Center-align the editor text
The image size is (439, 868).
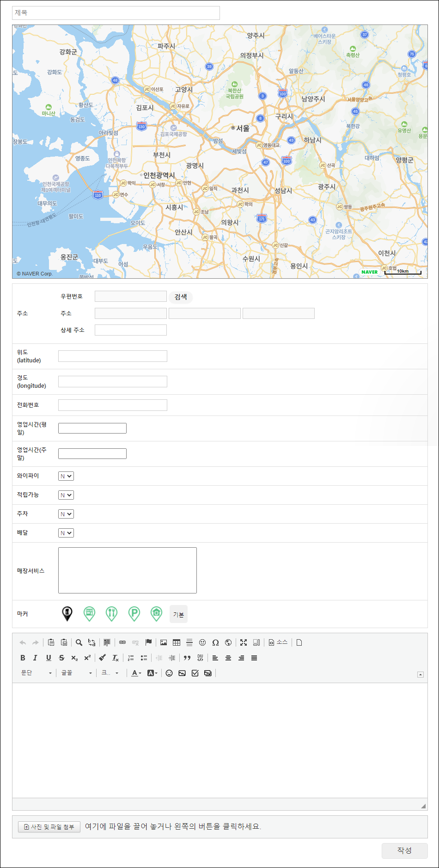point(228,658)
